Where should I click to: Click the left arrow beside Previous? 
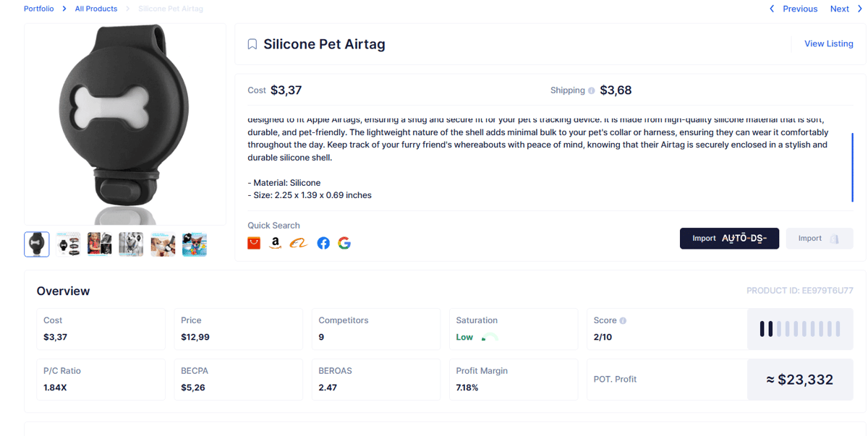pos(772,9)
